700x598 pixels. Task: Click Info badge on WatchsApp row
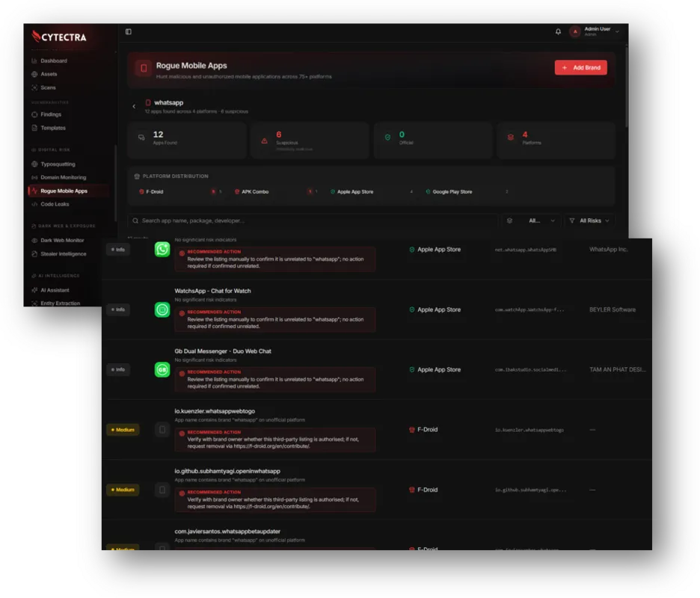(x=118, y=309)
